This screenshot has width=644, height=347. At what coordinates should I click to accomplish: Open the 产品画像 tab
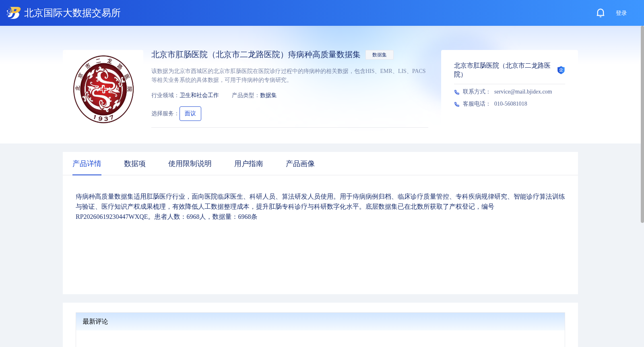300,164
